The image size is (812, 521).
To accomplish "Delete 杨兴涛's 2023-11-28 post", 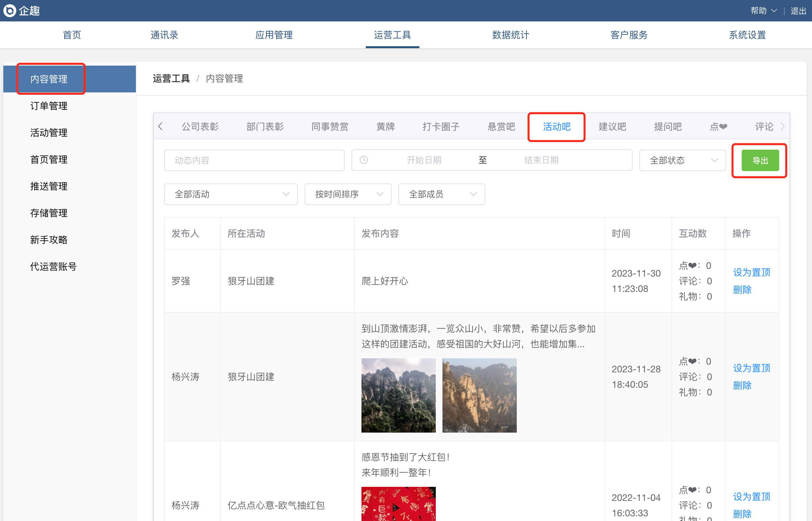I will (x=742, y=385).
